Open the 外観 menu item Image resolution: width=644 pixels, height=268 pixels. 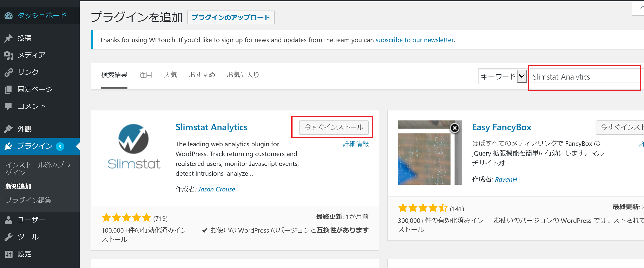[40, 129]
